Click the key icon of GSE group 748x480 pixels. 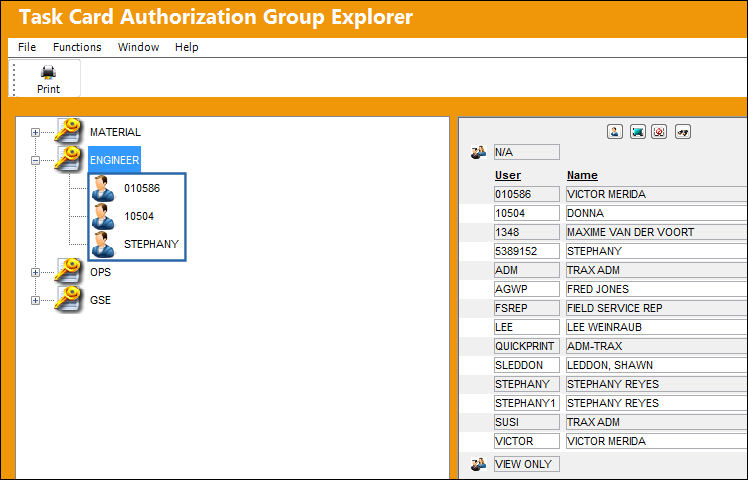pyautogui.click(x=68, y=300)
